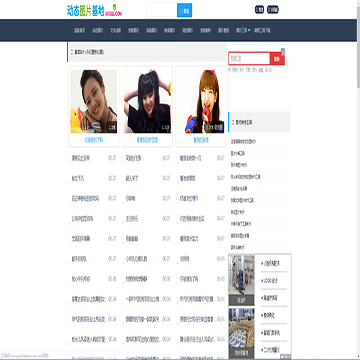Click the second dark pill button in the header
The width and height of the screenshot is (360, 360).
pos(273,10)
